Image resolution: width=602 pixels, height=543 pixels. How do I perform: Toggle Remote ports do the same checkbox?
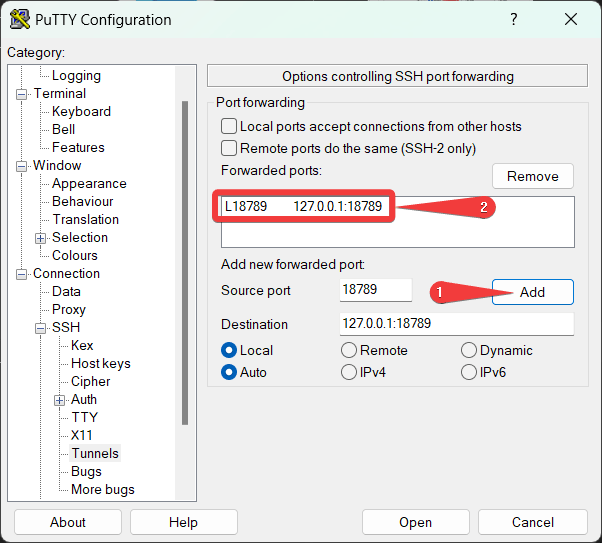(229, 148)
